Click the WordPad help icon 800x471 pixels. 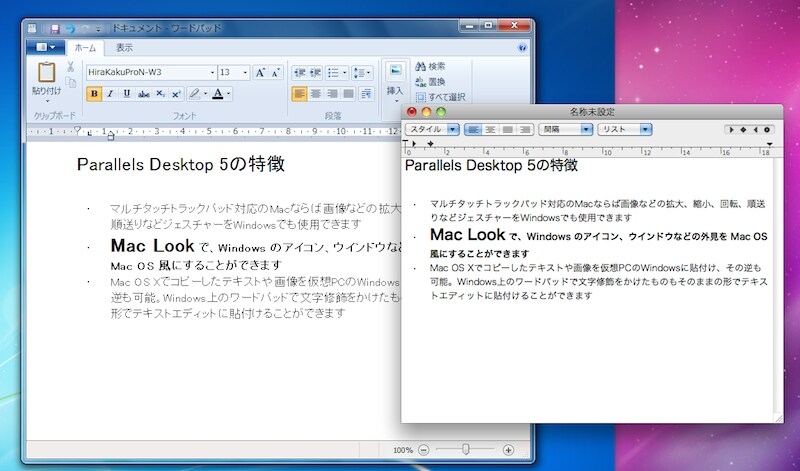522,47
